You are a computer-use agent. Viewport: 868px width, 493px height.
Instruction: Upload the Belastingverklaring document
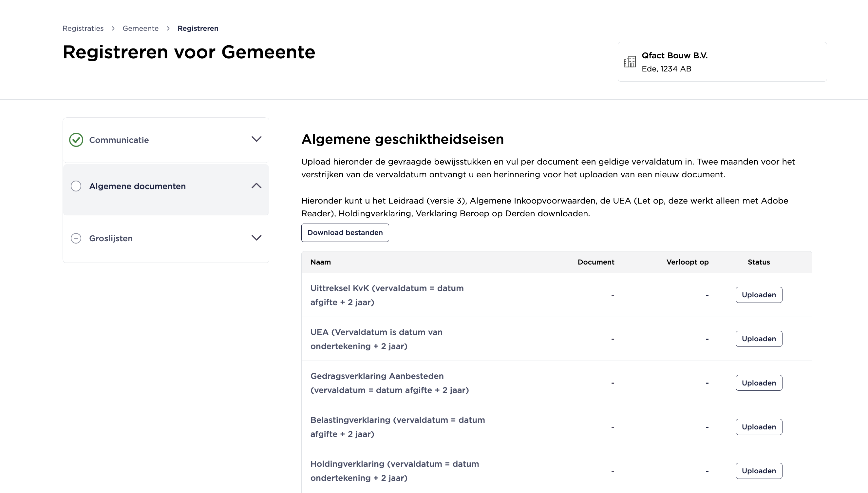point(758,427)
